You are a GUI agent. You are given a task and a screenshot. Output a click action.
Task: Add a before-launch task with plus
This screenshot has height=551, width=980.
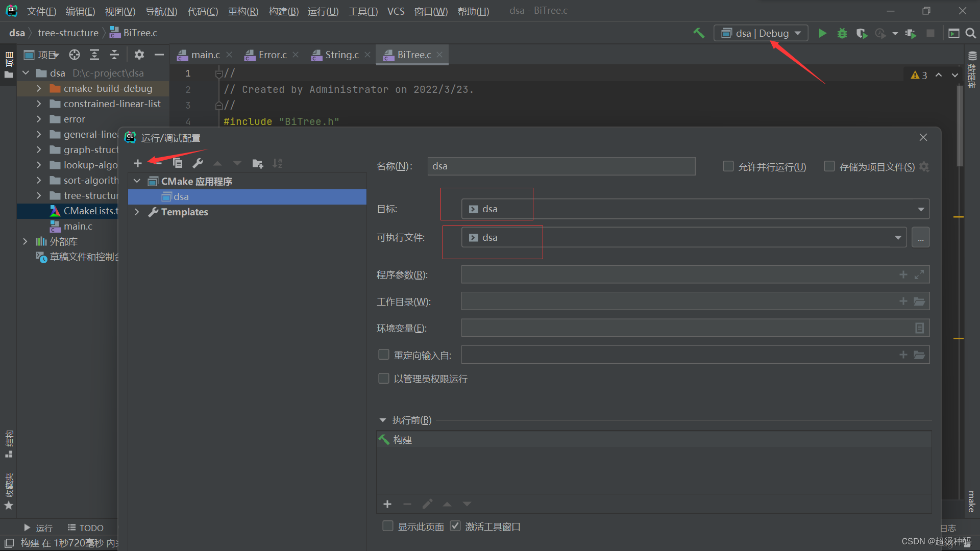(387, 504)
